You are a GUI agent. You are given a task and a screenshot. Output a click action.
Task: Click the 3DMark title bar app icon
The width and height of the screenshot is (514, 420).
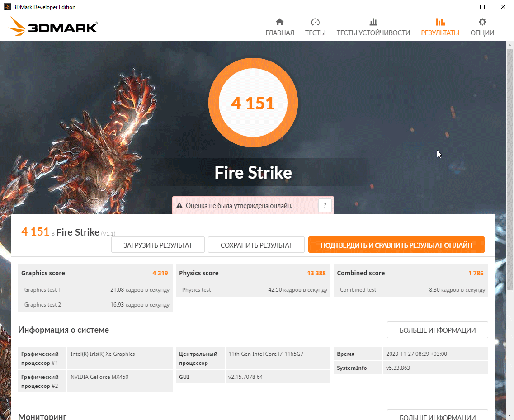point(7,7)
